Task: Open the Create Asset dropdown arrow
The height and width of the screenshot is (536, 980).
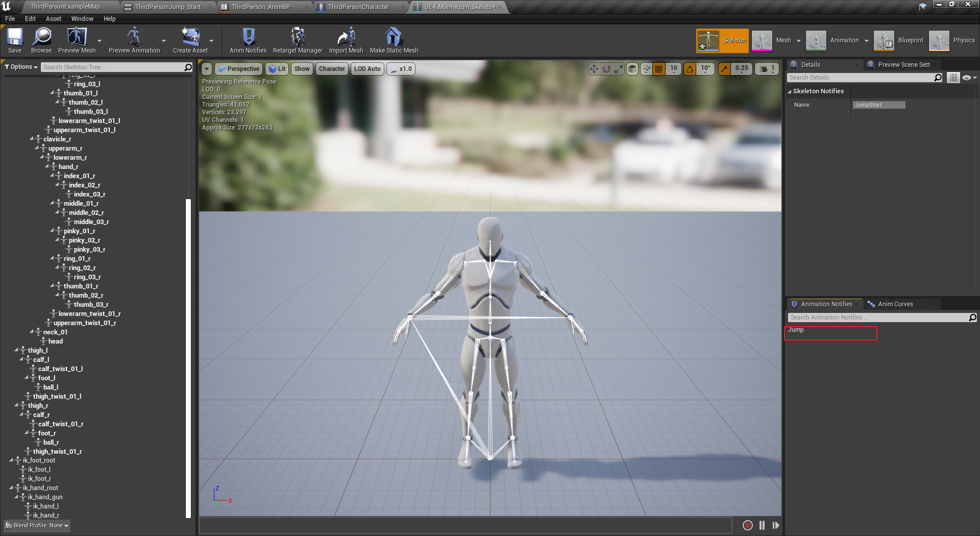Action: 211,41
